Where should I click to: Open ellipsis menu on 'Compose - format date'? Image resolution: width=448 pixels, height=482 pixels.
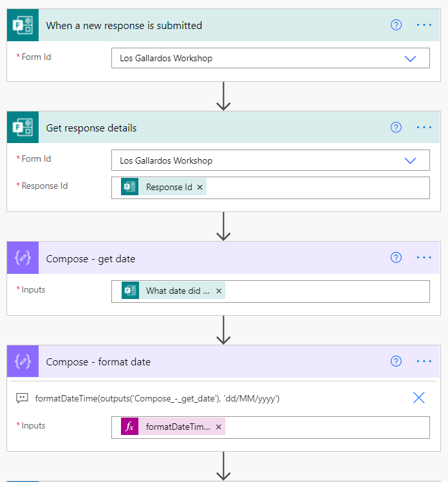pos(424,361)
